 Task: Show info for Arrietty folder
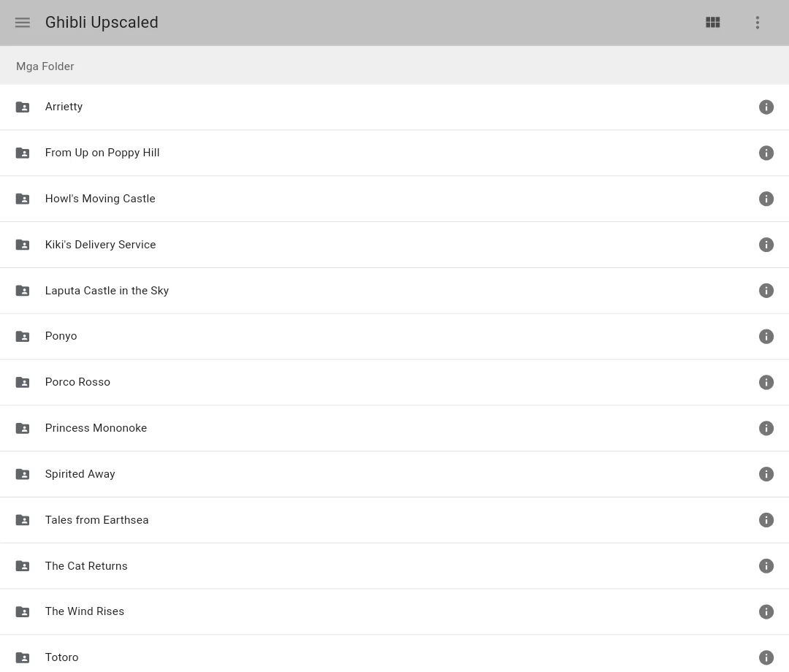pyautogui.click(x=766, y=107)
